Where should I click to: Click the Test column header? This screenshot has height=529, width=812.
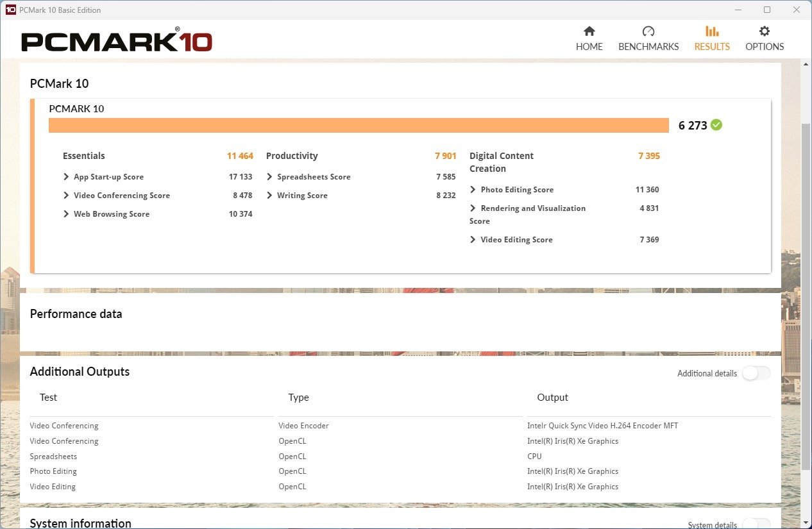pyautogui.click(x=48, y=398)
